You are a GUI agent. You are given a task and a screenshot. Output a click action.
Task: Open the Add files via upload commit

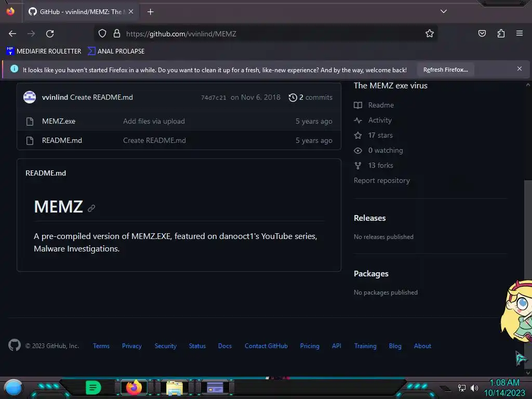pos(154,121)
